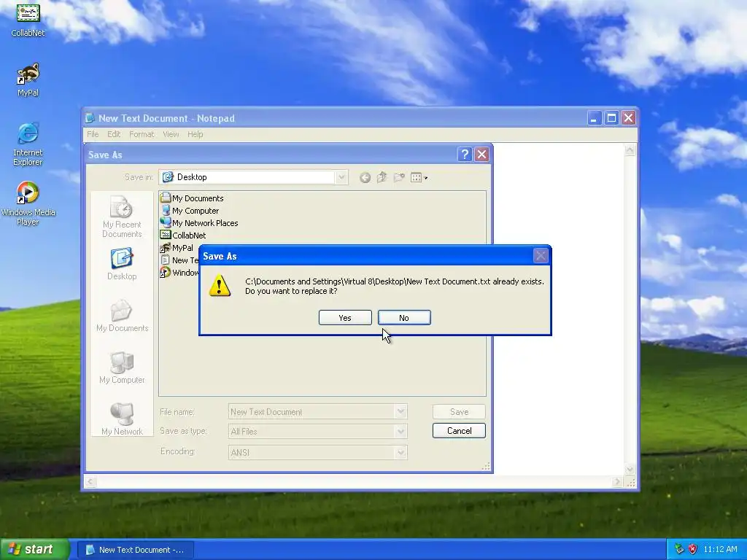
Task: Click the Desktop icon in Save in box
Action: pos(168,177)
